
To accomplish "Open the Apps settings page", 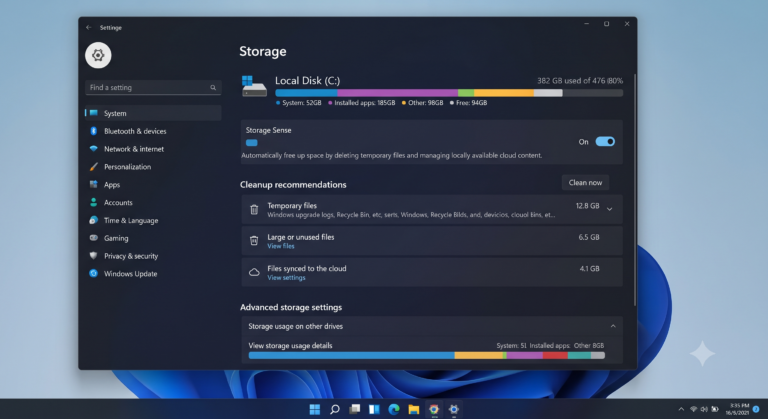I will pyautogui.click(x=153, y=185).
